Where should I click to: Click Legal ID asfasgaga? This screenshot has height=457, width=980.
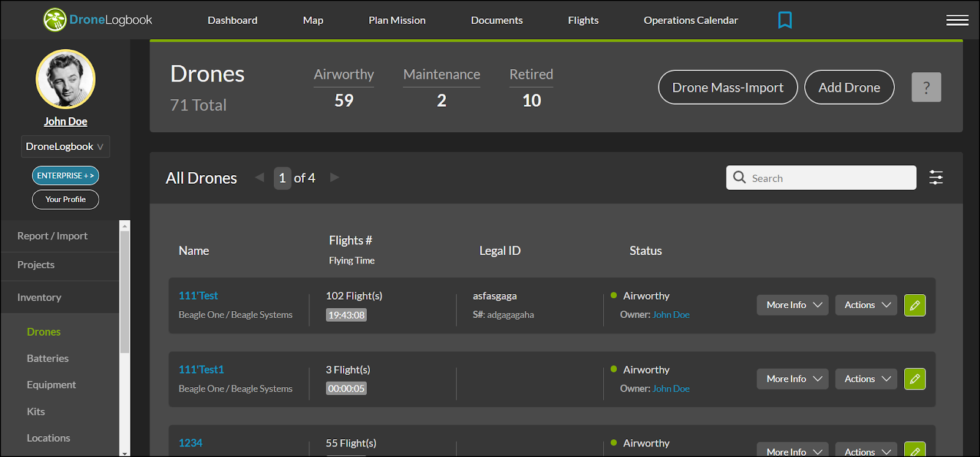pos(495,295)
